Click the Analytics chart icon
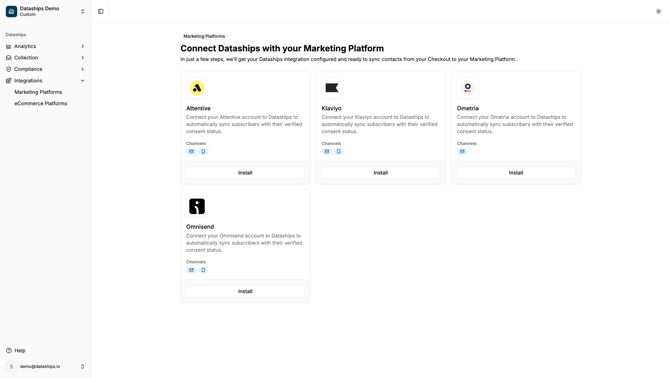Viewport: 670px width, 378px height. 9,46
